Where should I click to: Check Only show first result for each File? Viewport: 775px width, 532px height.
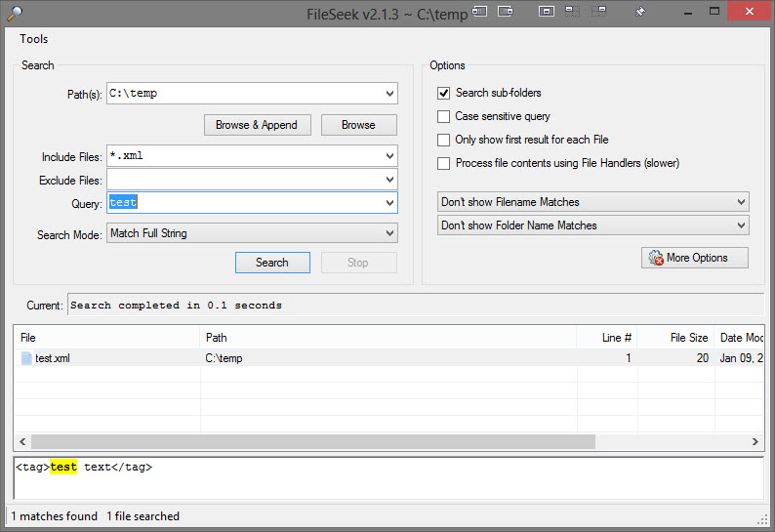[444, 140]
